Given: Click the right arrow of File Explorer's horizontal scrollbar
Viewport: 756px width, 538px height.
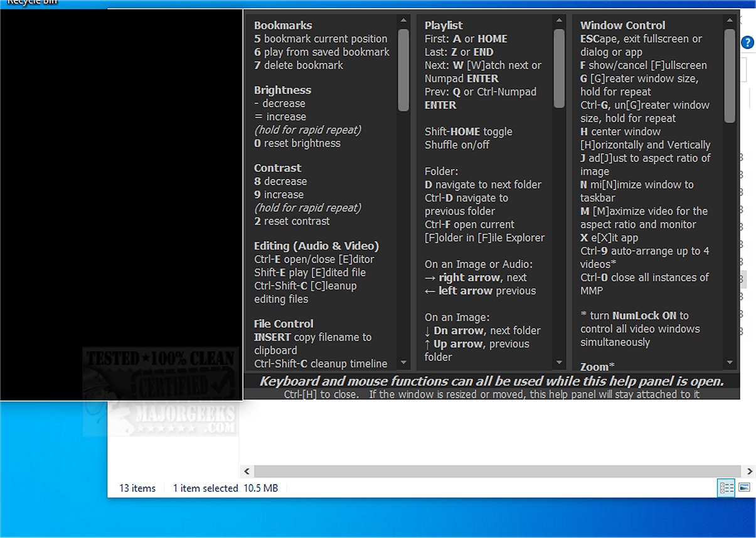Looking at the screenshot, I should (x=749, y=471).
